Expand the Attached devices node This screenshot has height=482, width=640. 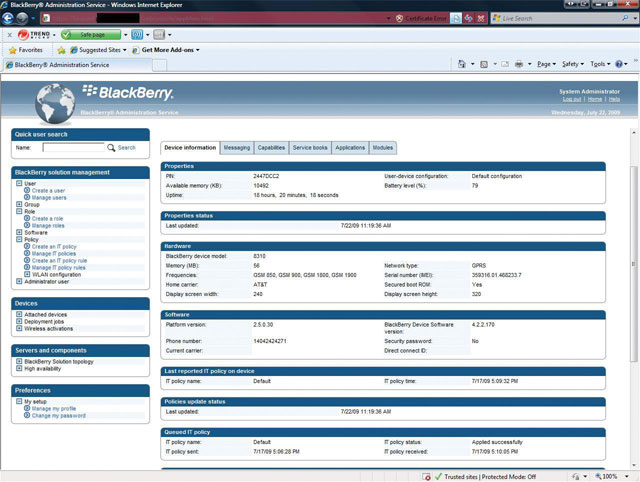tap(19, 314)
